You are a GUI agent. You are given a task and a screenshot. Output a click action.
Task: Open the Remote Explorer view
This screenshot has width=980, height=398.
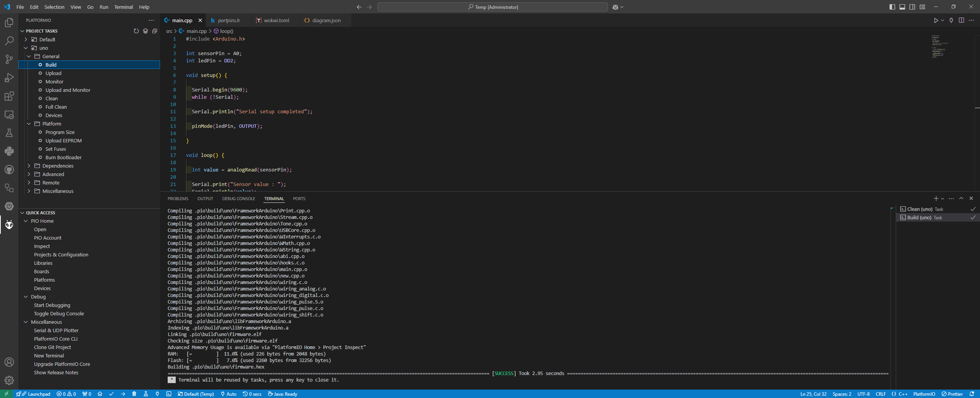tap(9, 114)
